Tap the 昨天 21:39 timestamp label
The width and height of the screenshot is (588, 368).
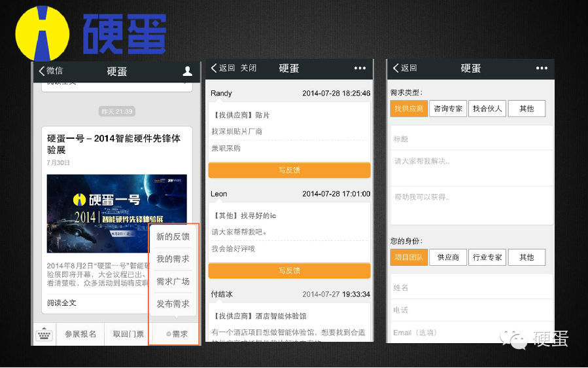coord(117,111)
